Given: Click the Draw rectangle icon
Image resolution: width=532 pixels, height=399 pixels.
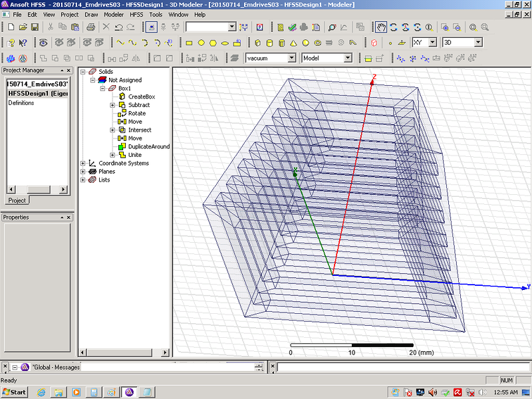Looking at the screenshot, I should 189,43.
